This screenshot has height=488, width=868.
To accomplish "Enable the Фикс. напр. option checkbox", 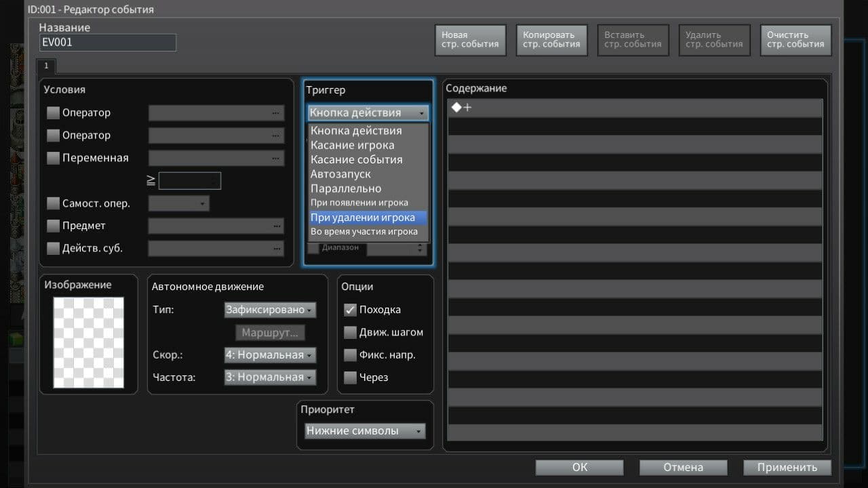I will (350, 355).
